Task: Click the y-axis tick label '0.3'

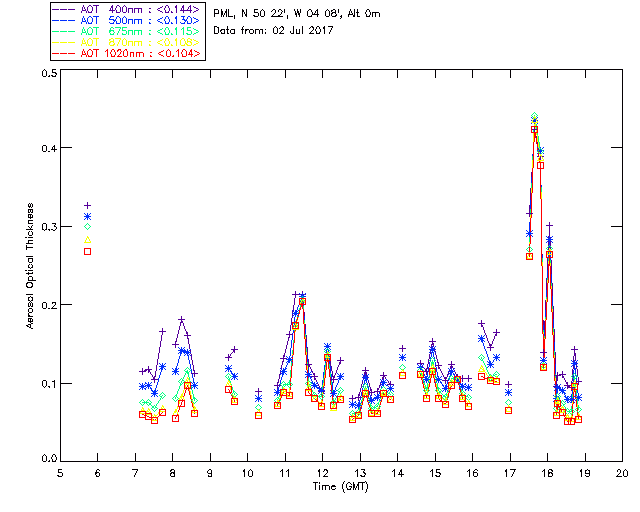Action: (x=49, y=227)
